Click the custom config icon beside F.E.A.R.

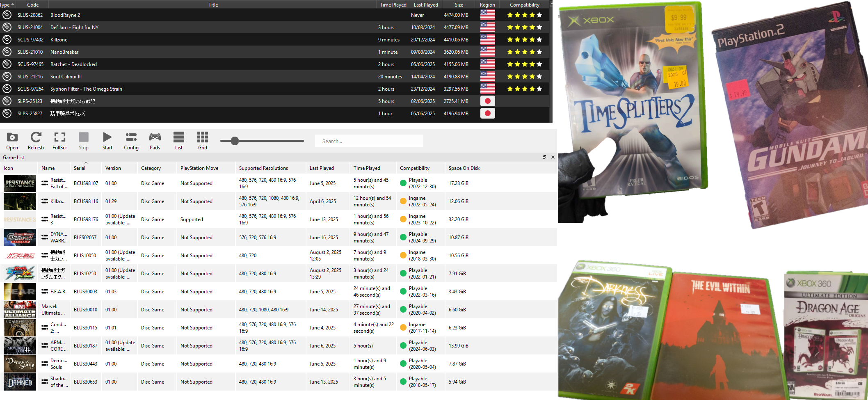[45, 291]
